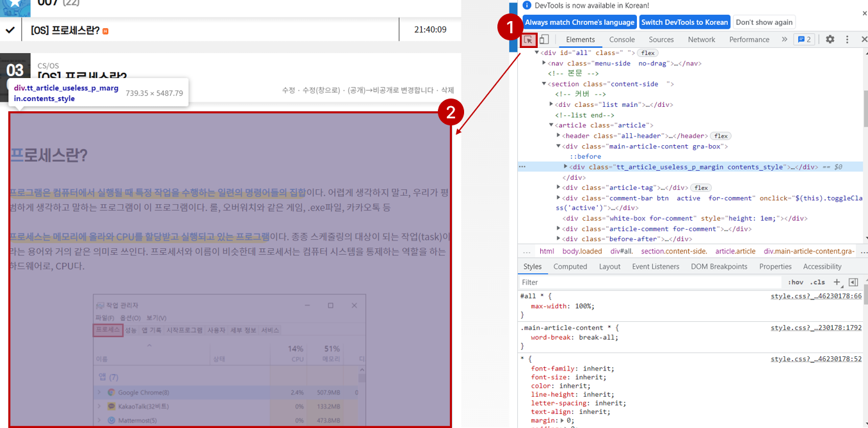868x428 pixels.
Task: Click the 수정 edit link
Action: (289, 90)
